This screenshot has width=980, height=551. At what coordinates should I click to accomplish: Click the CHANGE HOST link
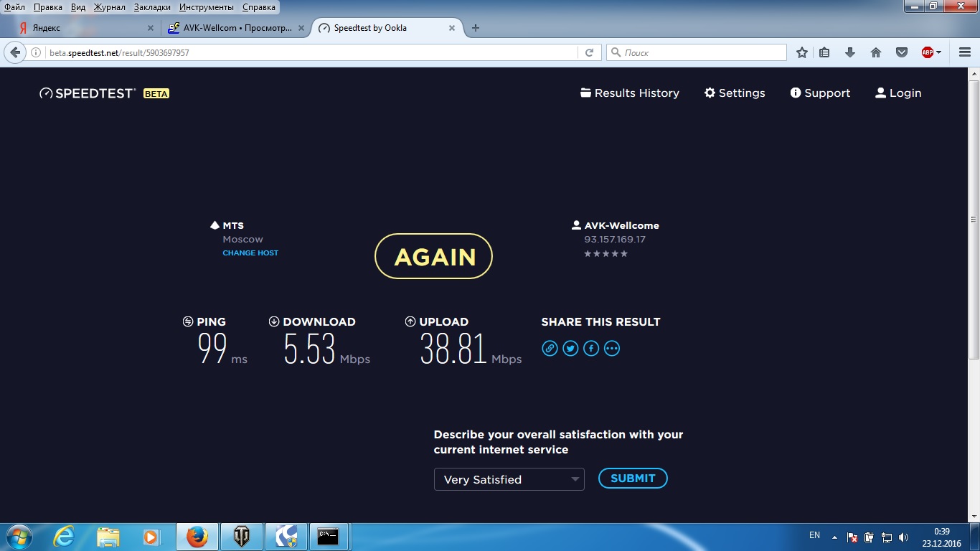(x=250, y=253)
